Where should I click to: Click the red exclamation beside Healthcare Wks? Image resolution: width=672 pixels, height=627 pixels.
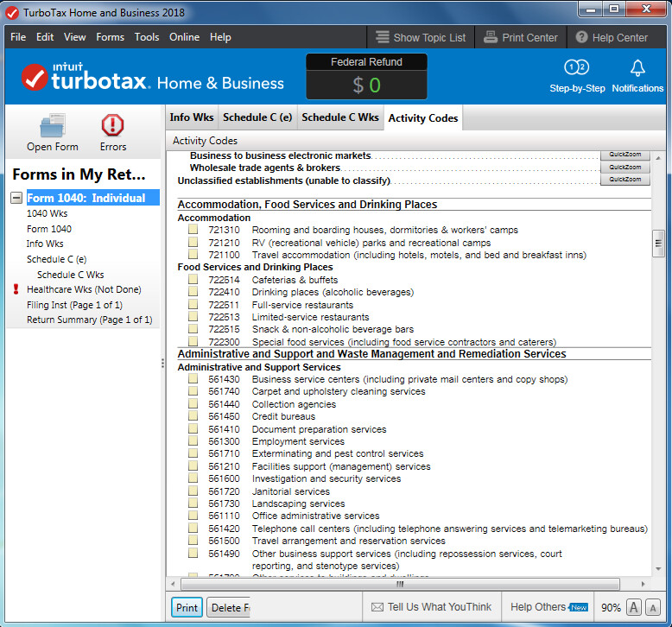point(16,289)
